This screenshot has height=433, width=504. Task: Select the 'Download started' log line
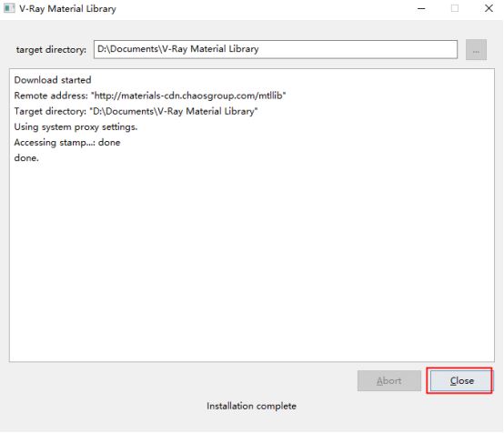[x=53, y=80]
